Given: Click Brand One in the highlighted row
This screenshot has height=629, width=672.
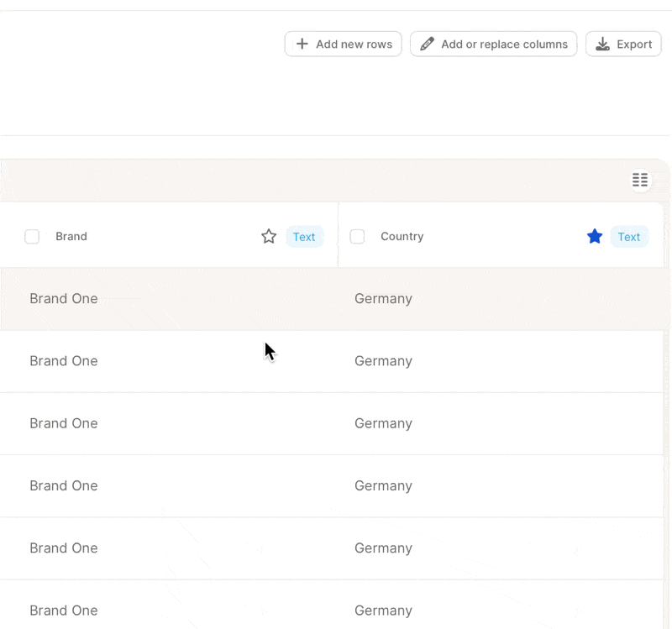Looking at the screenshot, I should 64,299.
